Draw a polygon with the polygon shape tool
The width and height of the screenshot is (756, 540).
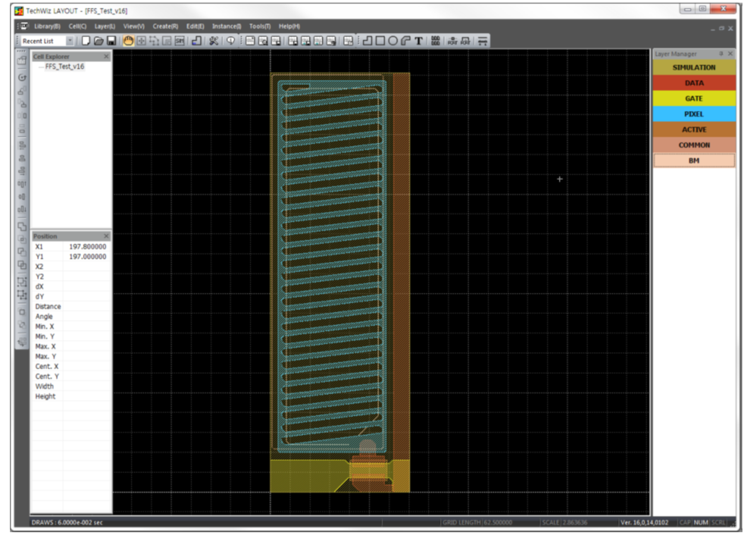[367, 41]
